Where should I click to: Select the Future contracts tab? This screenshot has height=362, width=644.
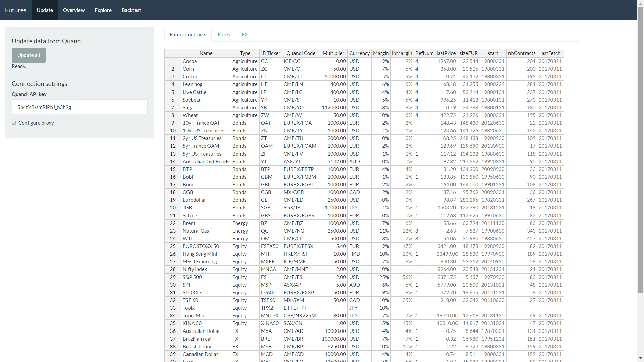(188, 34)
